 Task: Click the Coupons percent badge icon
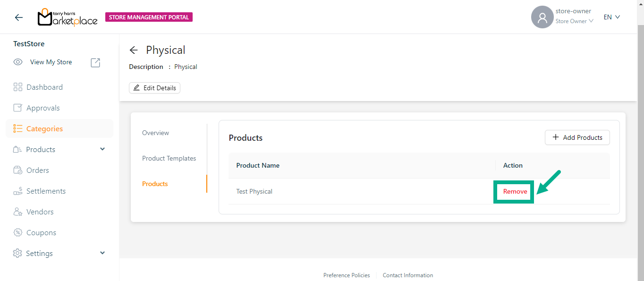pyautogui.click(x=18, y=232)
